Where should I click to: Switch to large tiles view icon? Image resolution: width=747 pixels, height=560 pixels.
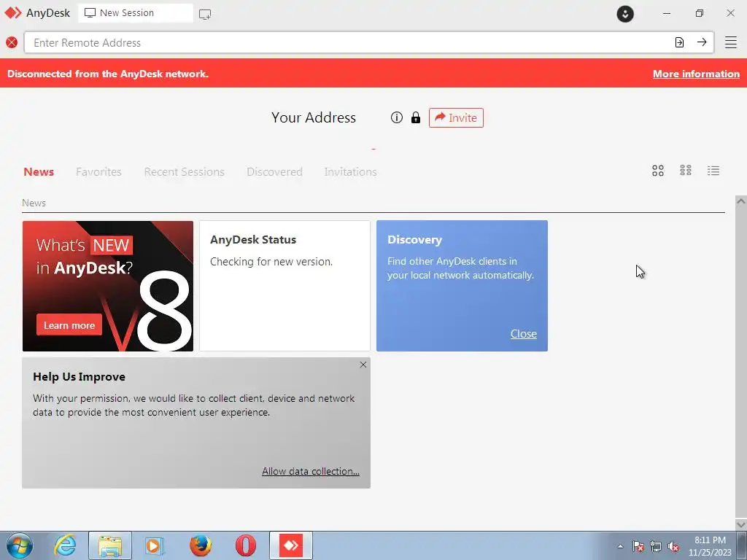(658, 171)
